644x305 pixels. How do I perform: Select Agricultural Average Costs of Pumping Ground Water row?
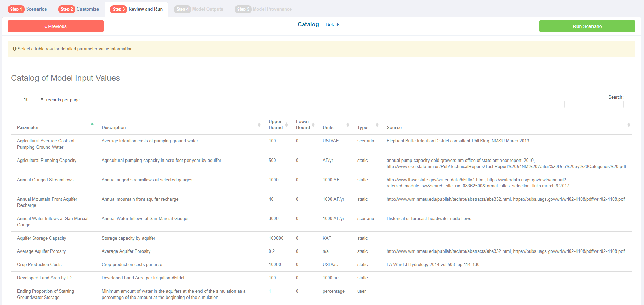coord(321,144)
